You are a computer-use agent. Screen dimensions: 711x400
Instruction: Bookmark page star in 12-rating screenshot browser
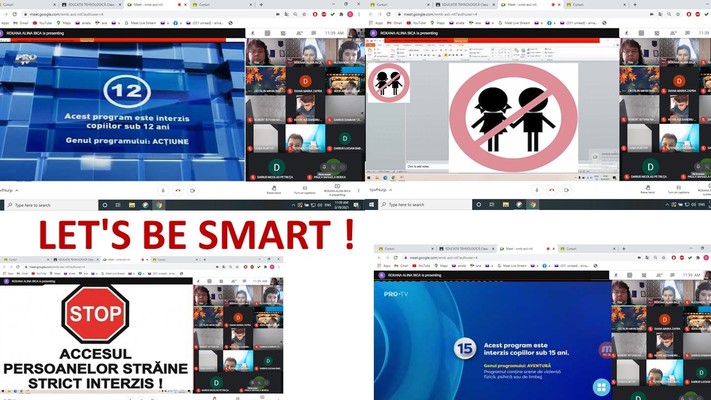[x=304, y=14]
